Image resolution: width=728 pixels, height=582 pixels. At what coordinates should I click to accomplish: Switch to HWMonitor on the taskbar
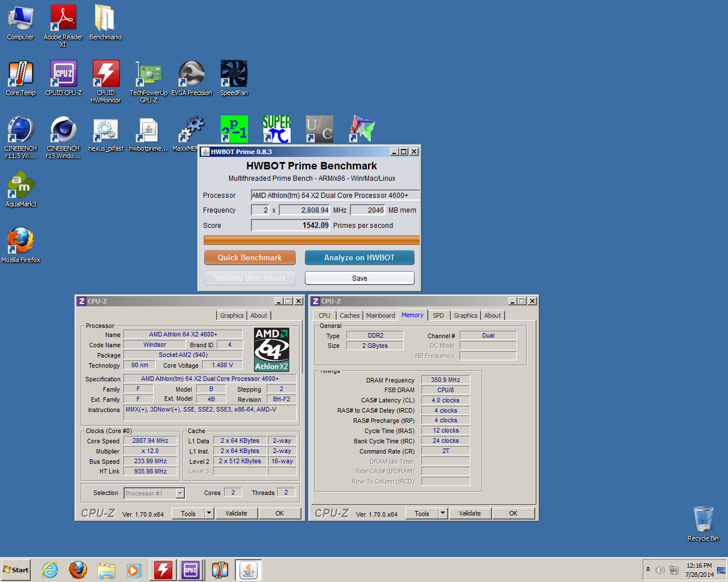click(x=163, y=570)
